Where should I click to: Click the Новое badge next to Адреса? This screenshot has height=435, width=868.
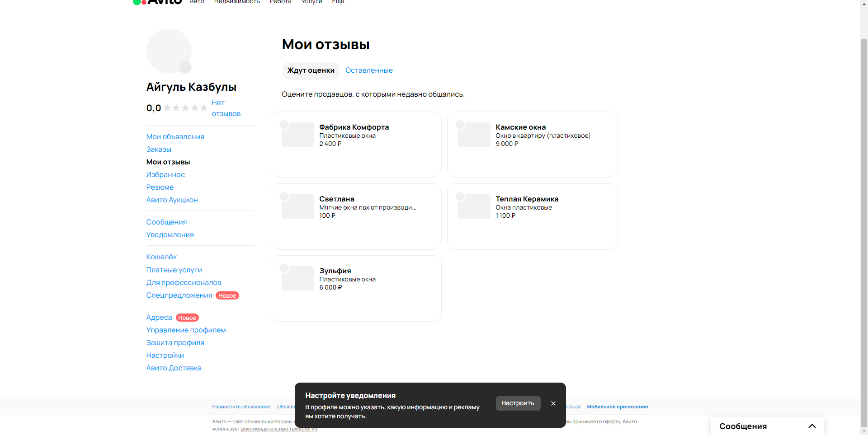(x=187, y=318)
